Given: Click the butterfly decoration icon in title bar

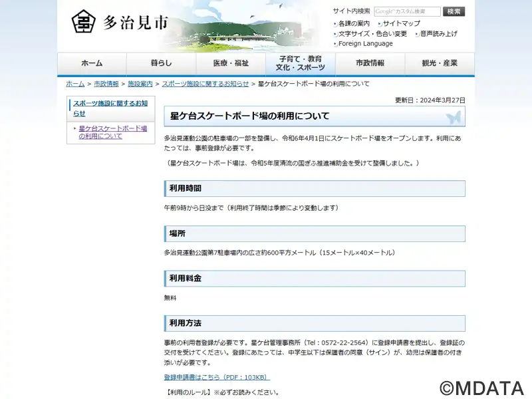Looking at the screenshot, I should (454, 118).
